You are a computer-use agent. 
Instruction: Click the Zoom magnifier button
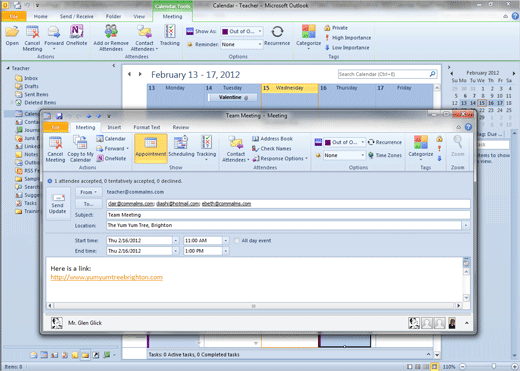(x=458, y=146)
